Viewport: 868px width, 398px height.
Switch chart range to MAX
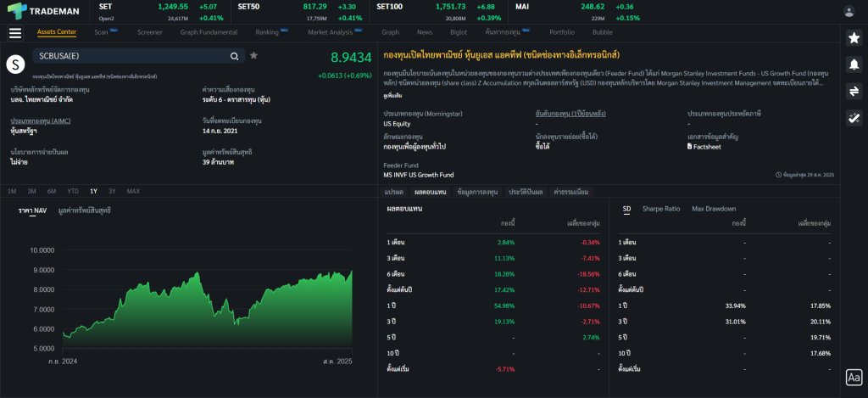(x=133, y=191)
